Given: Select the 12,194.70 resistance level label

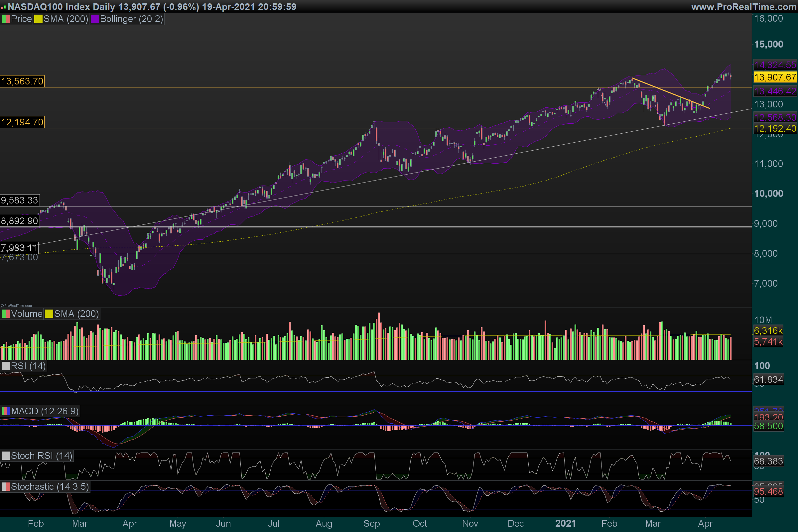Looking at the screenshot, I should pyautogui.click(x=22, y=122).
